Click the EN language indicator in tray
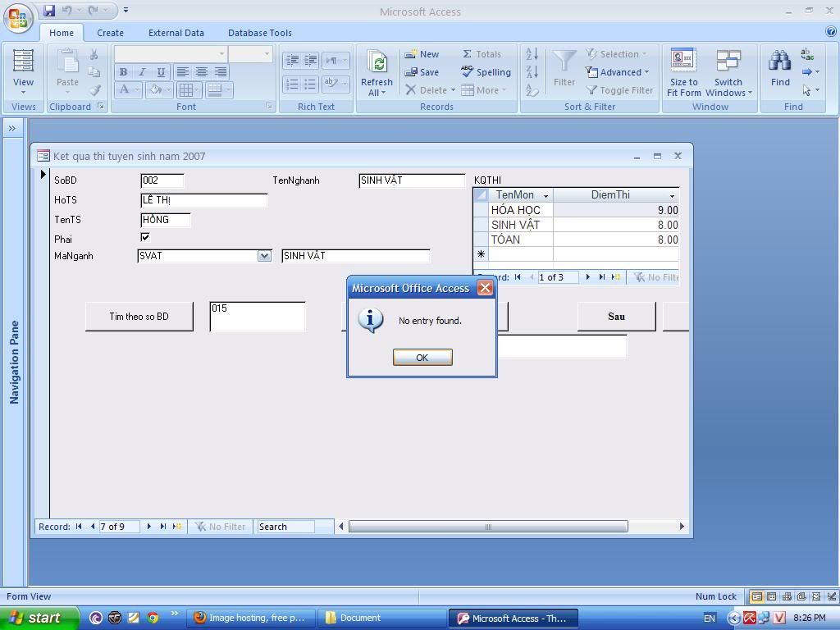Viewport: 840px width, 630px height. (710, 619)
